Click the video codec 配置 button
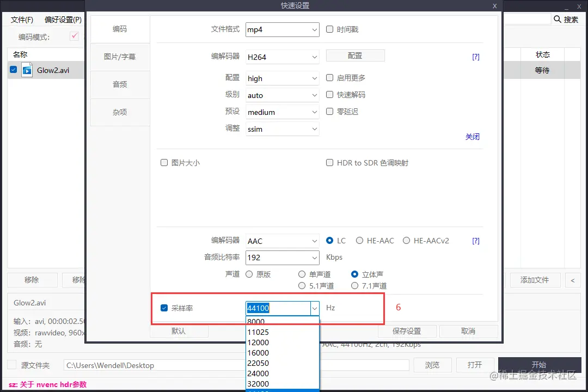This screenshot has width=588, height=392. pos(355,56)
